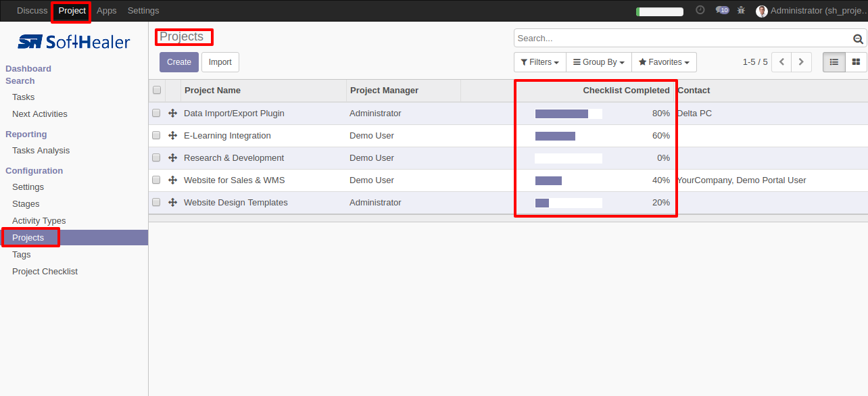The image size is (868, 396).
Task: Click the search magnifier icon
Action: point(859,39)
